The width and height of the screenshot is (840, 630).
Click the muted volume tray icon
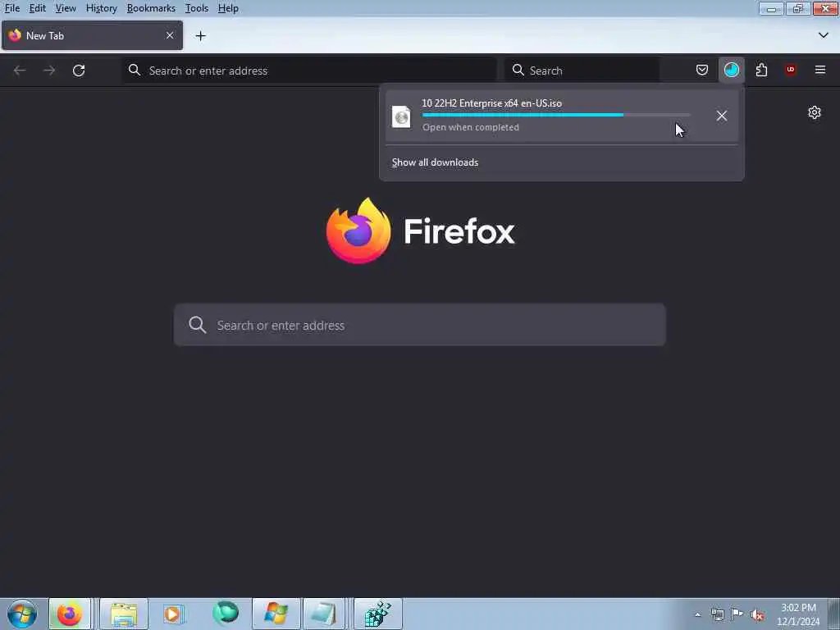coord(757,615)
